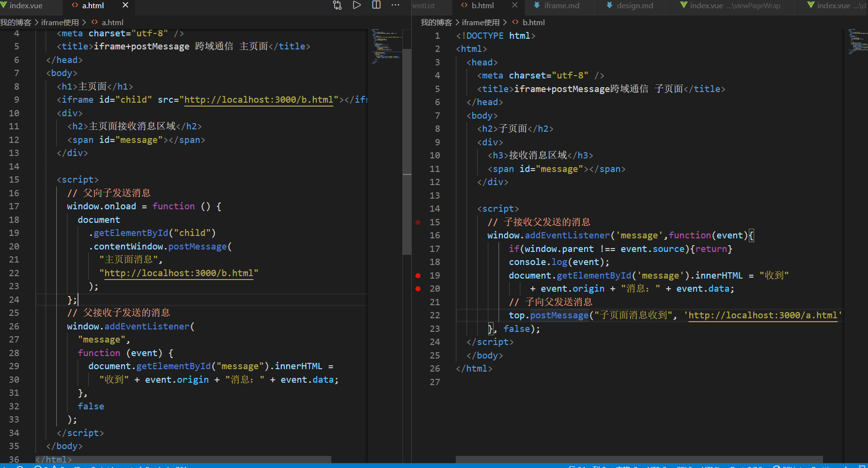Viewport: 868px width, 468px height.
Task: Click the comment '父向子发送消息' in a.html
Action: 117,193
